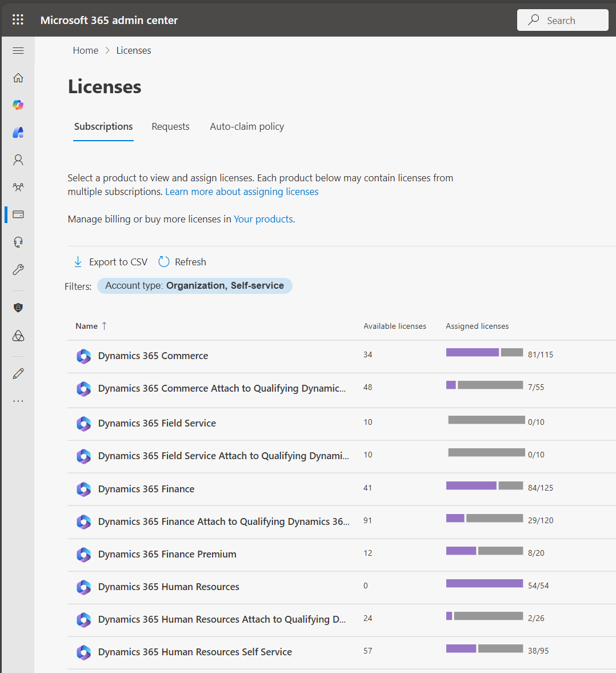Open the admin centers triangle icon
Viewport: 616px width, 673px height.
coord(18,336)
